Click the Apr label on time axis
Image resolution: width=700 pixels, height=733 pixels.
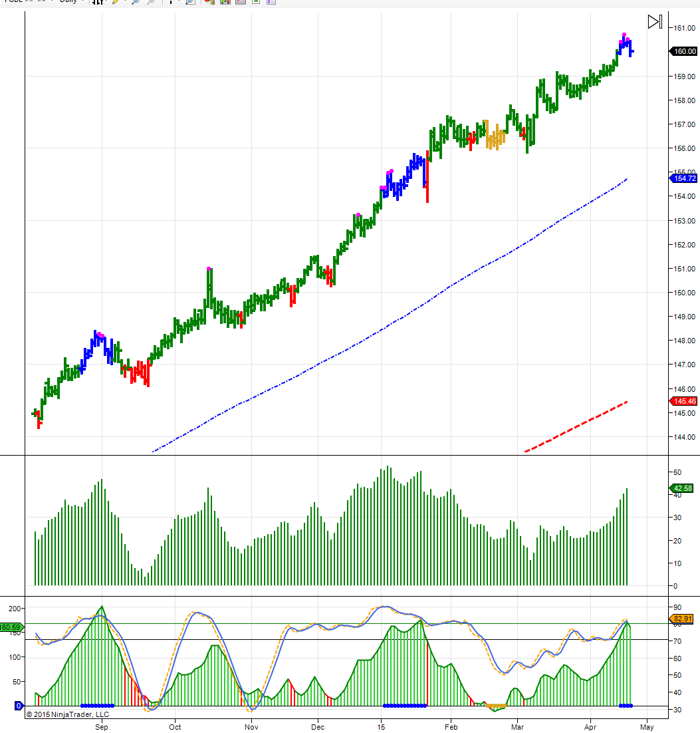(590, 727)
